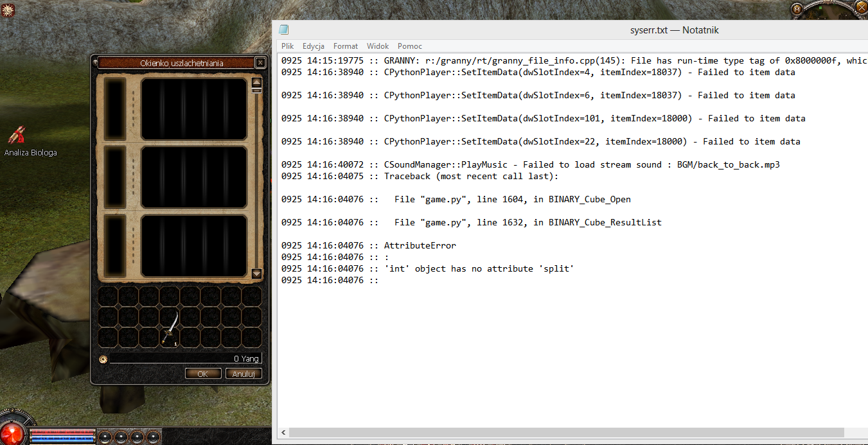Click 'int' object has no attribute line

pos(428,268)
